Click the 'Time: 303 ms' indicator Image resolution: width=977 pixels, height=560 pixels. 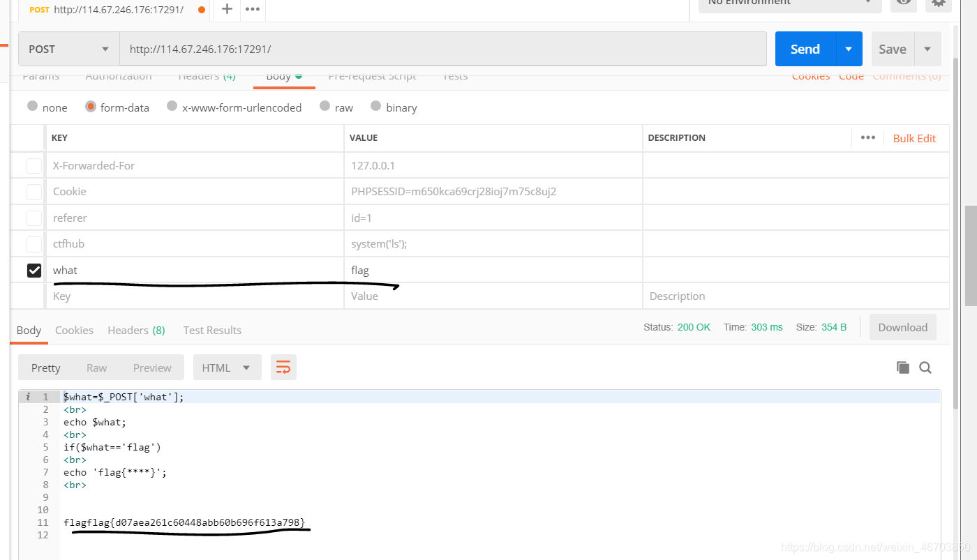(x=753, y=327)
